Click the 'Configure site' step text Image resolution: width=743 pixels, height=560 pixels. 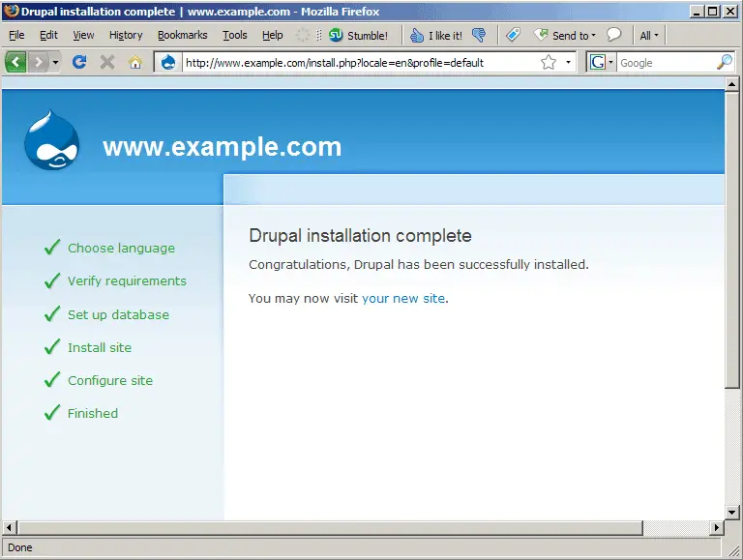110,380
